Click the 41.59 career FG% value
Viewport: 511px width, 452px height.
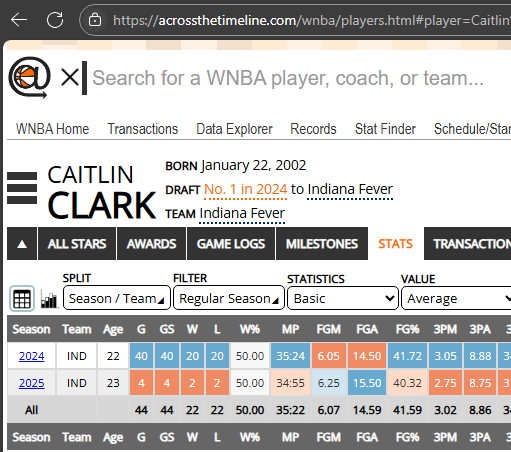point(407,410)
